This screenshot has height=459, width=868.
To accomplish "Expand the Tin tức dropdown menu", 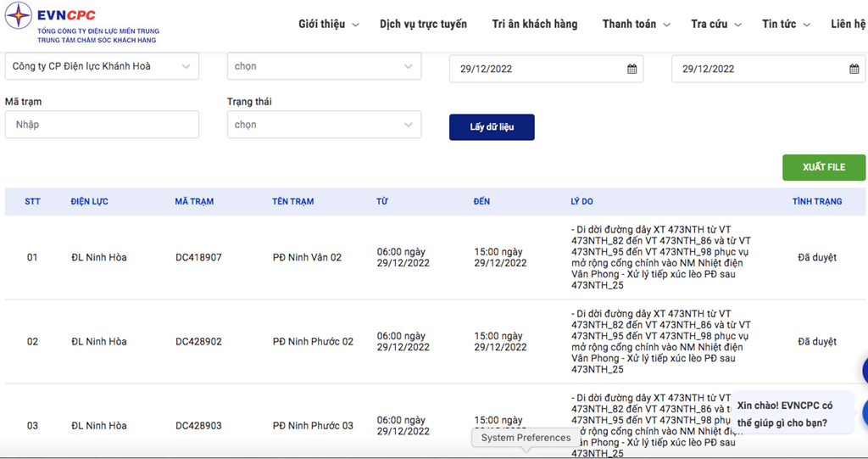I will point(785,24).
